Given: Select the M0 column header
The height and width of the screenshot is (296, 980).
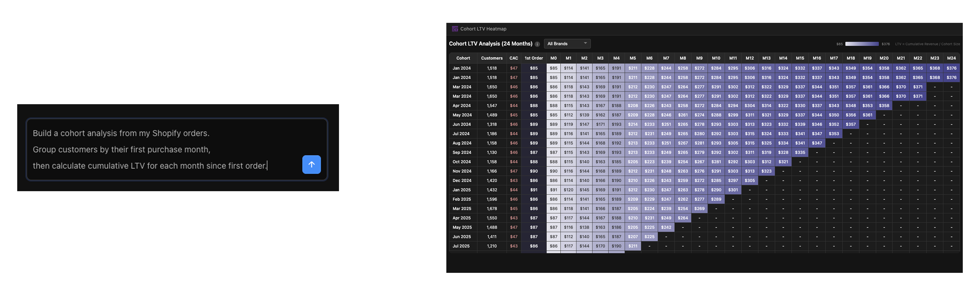Looking at the screenshot, I should [554, 58].
